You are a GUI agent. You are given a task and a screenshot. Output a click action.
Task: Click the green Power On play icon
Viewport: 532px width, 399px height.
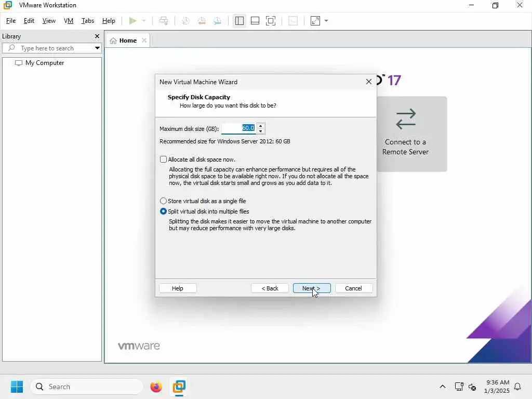(132, 21)
